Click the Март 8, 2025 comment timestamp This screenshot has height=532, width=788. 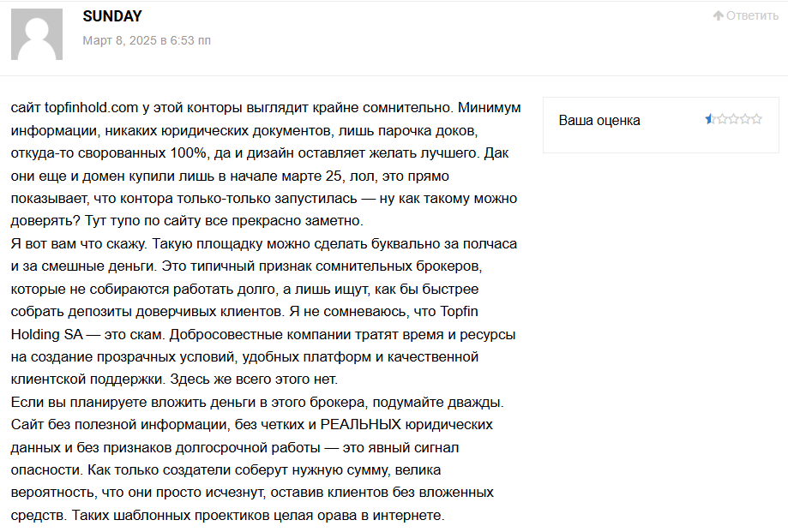point(147,40)
